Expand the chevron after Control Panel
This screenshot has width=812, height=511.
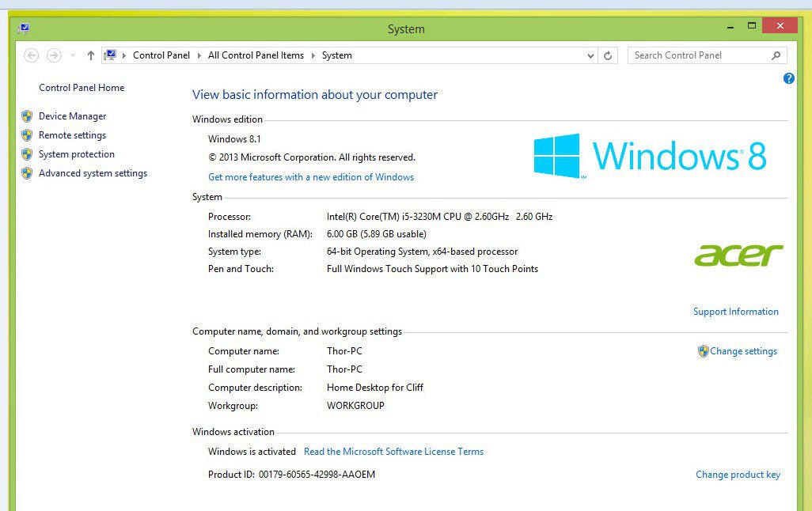pyautogui.click(x=199, y=55)
